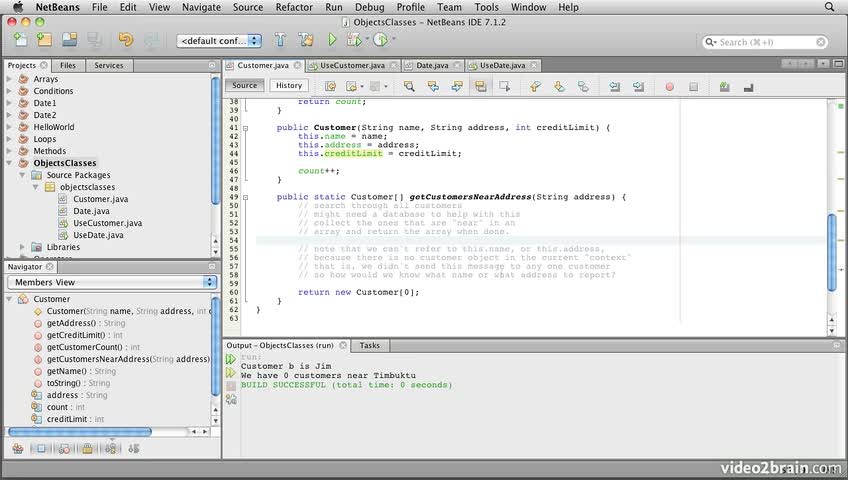
Task: Re-run output using the green double-arrow icon
Action: [231, 358]
